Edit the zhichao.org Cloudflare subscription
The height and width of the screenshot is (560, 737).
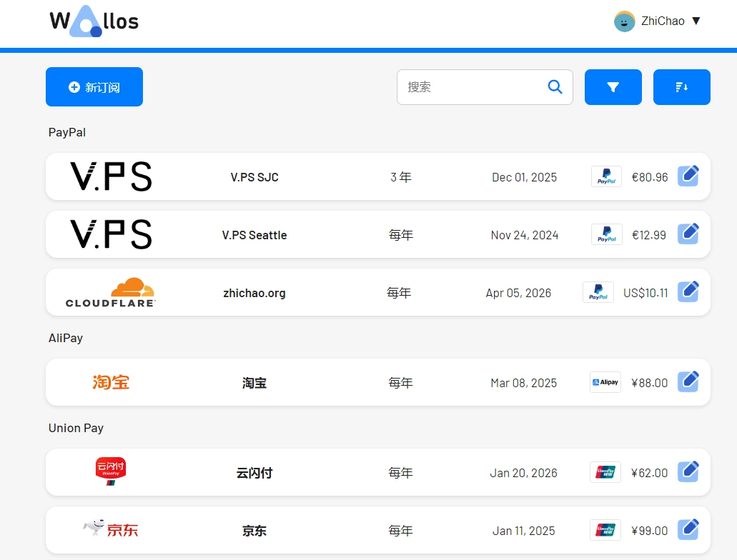point(688,292)
